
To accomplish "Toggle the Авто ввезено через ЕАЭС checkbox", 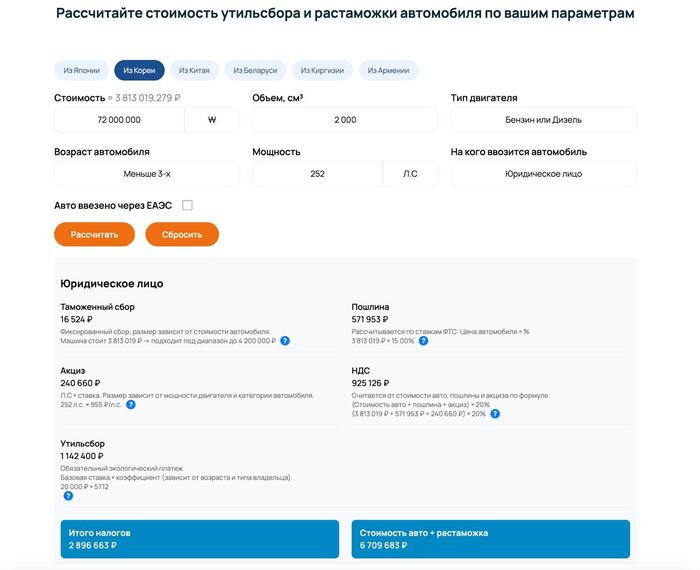I will pyautogui.click(x=187, y=205).
